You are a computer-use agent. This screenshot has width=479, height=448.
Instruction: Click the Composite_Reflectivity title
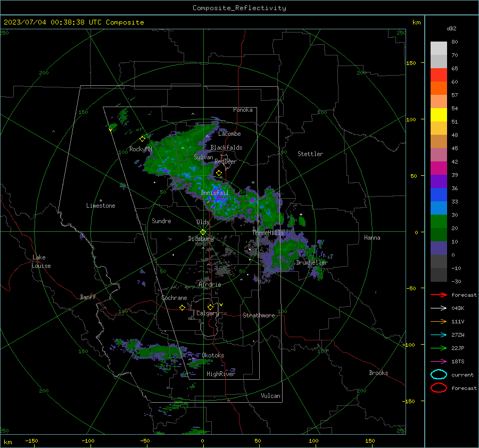pos(240,8)
